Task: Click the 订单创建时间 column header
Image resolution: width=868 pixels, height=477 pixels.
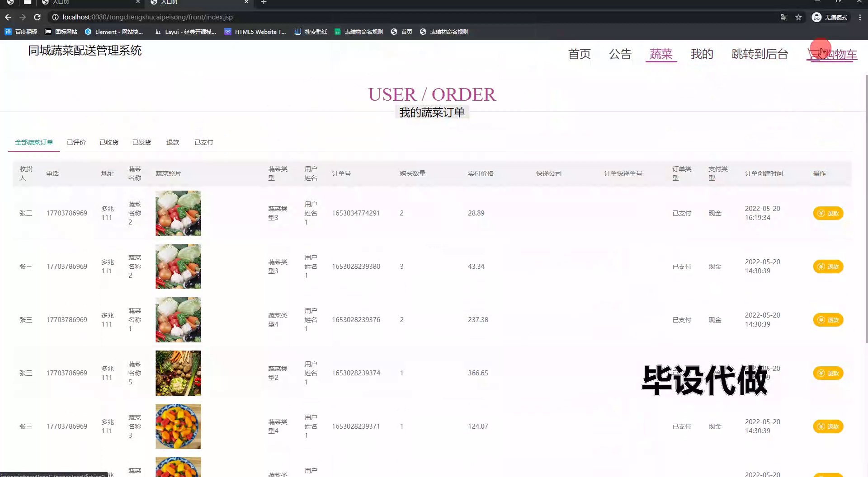Action: pos(764,173)
